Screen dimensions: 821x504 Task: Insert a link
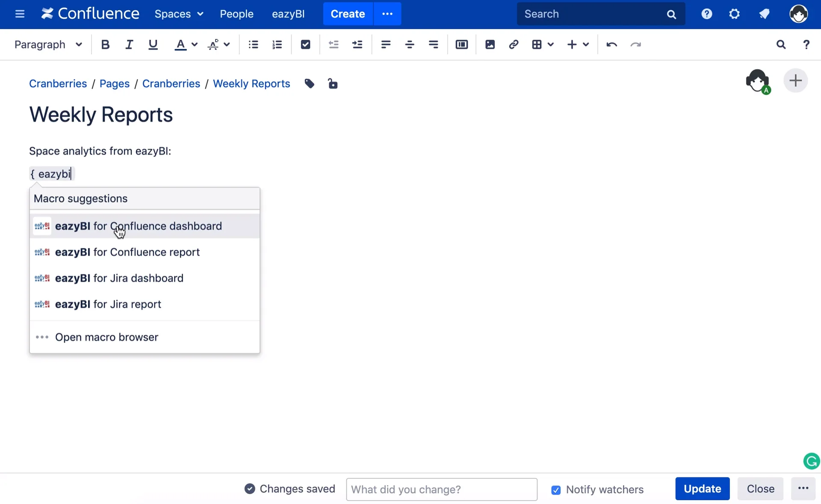click(514, 44)
